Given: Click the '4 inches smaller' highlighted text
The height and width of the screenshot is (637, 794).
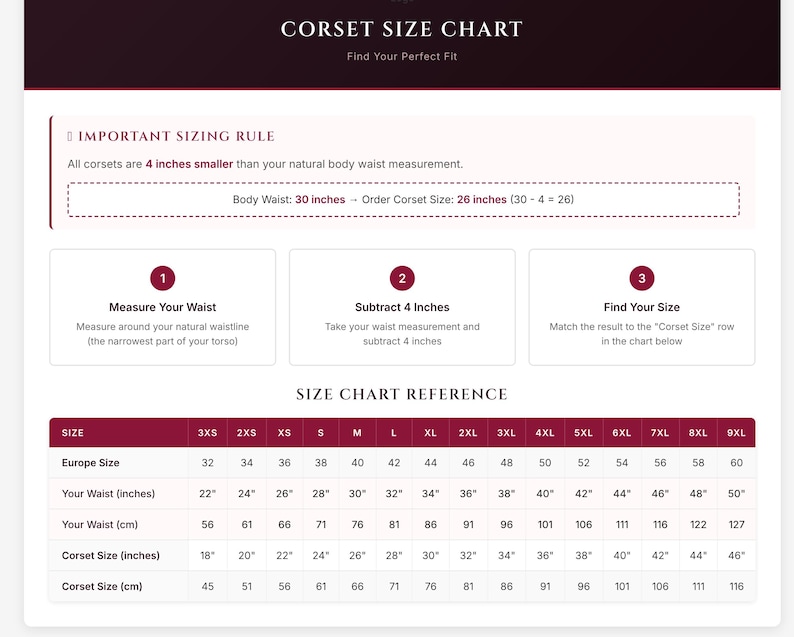Looking at the screenshot, I should click(189, 164).
